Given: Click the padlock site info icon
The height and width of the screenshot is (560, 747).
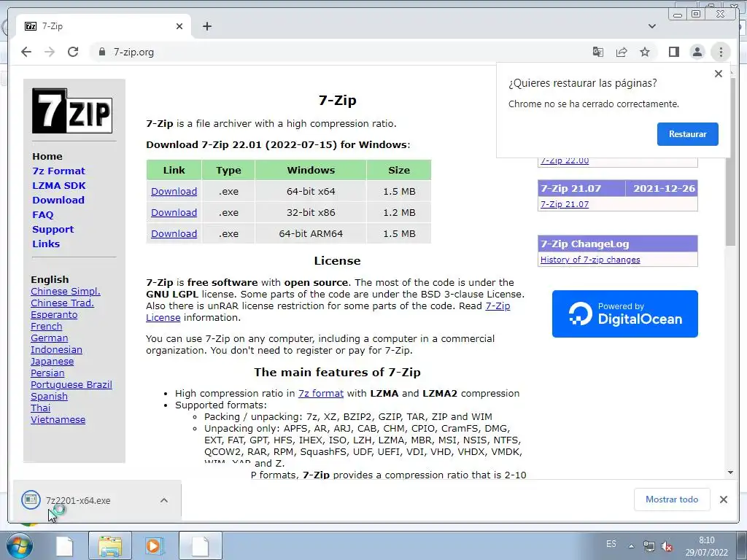Looking at the screenshot, I should click(101, 52).
